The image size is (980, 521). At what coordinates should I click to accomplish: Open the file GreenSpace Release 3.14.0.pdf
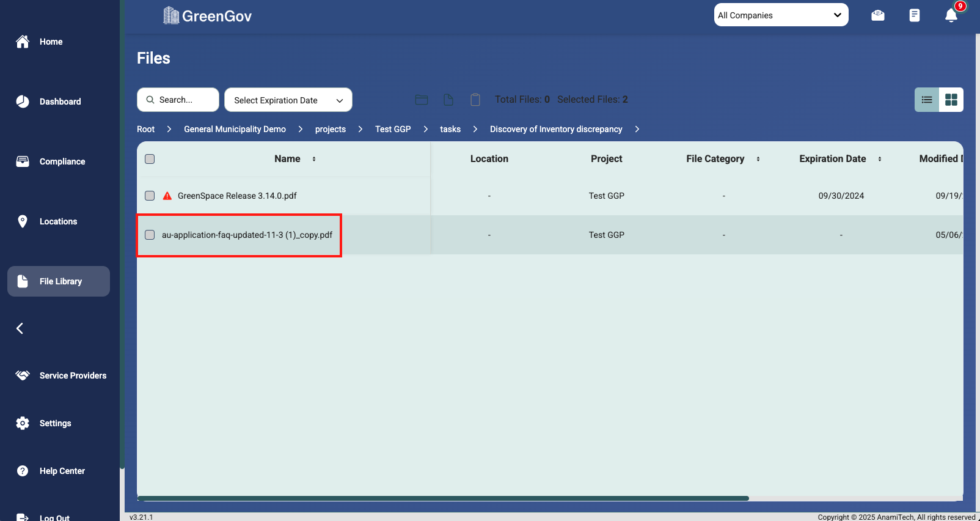[x=237, y=196]
